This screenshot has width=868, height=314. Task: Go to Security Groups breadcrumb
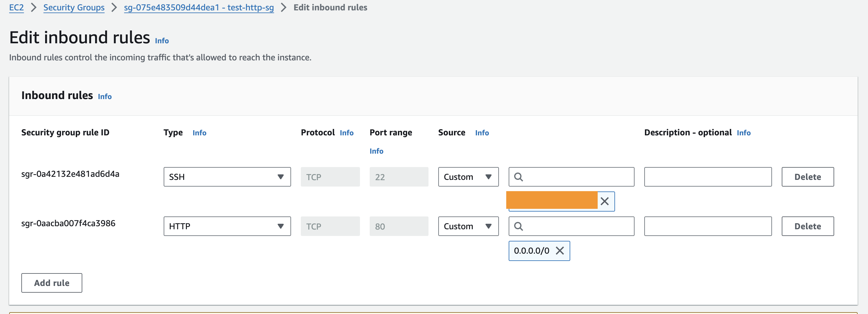74,7
